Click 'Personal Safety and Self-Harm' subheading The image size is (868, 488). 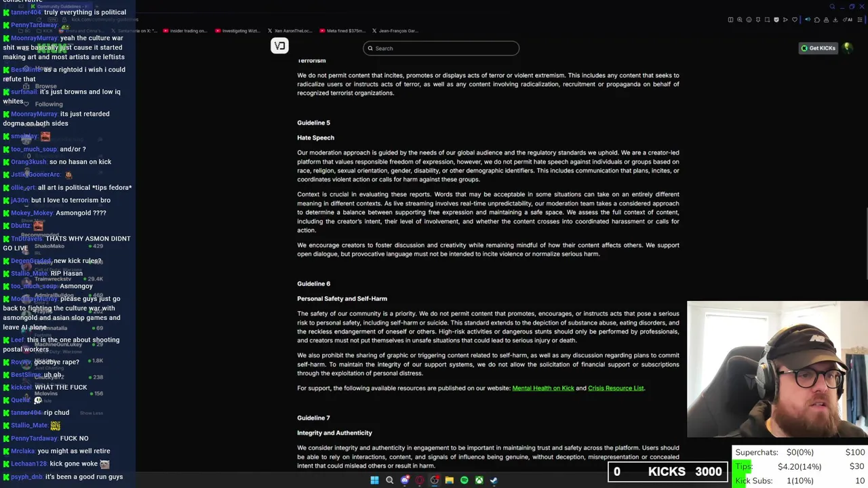(342, 299)
